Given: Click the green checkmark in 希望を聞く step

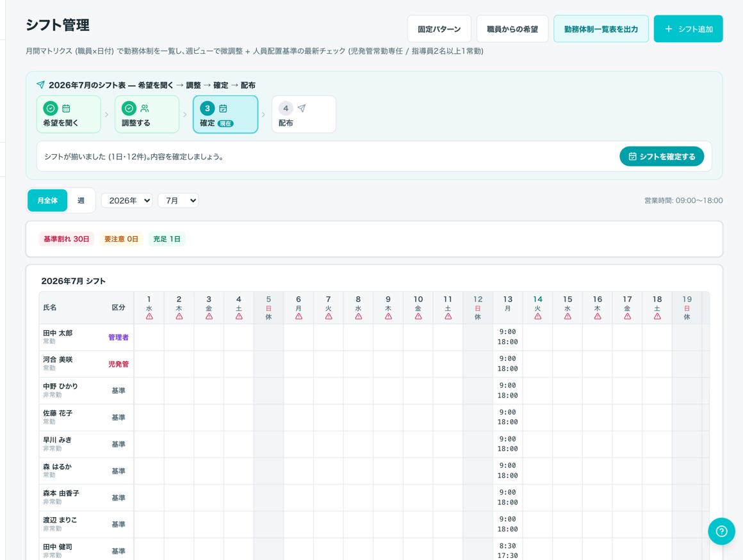Looking at the screenshot, I should (51, 108).
